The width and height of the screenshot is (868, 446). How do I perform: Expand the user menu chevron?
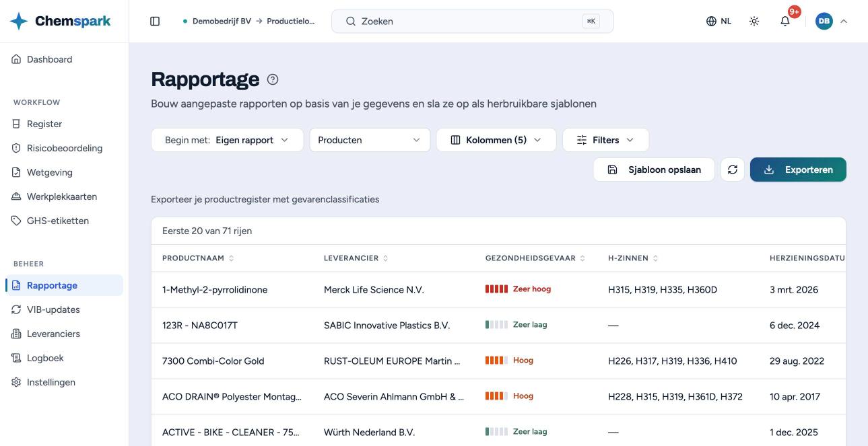(844, 22)
